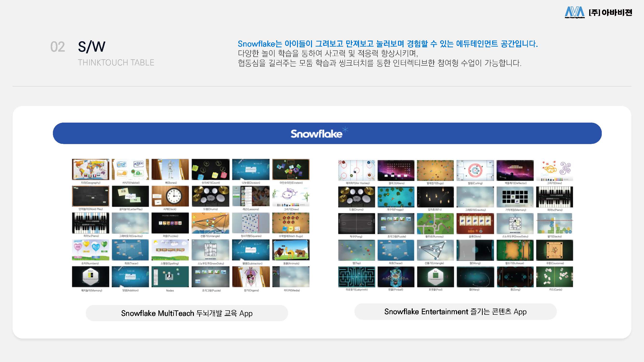Click the THINKTOUCH TABLE subtitle
The image size is (644, 362).
tap(116, 63)
